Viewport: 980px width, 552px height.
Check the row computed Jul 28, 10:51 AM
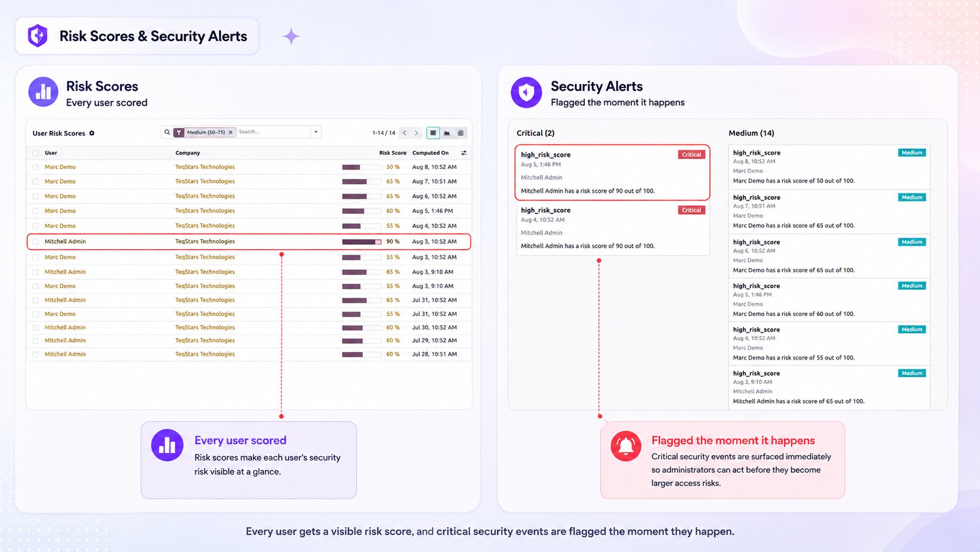36,354
